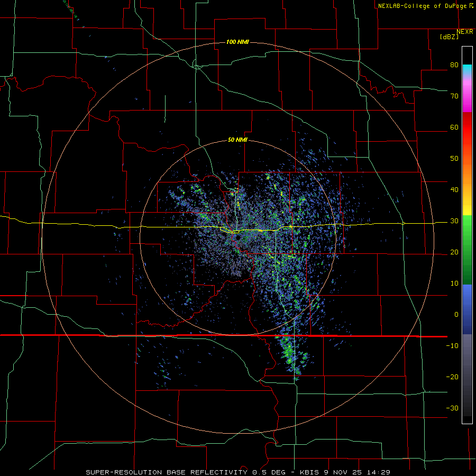The image size is (476, 476).
Task: Click the 50 NMI range ring label
Action: tap(237, 140)
